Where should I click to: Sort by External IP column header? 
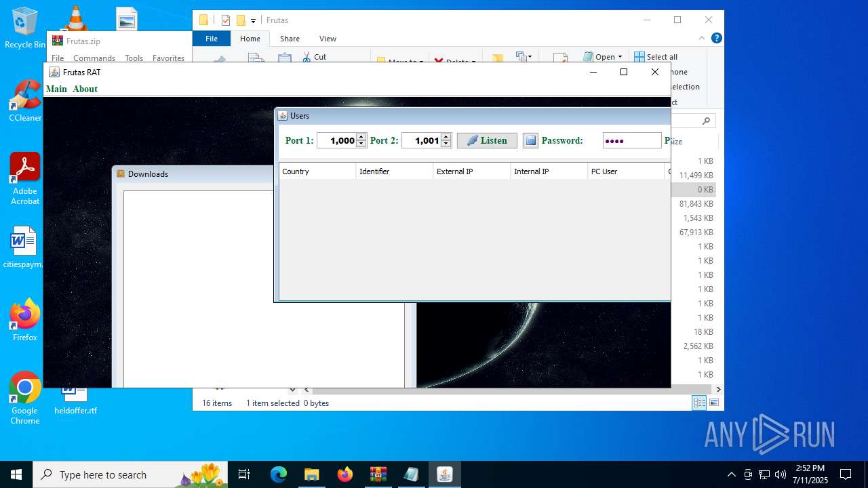click(x=472, y=171)
